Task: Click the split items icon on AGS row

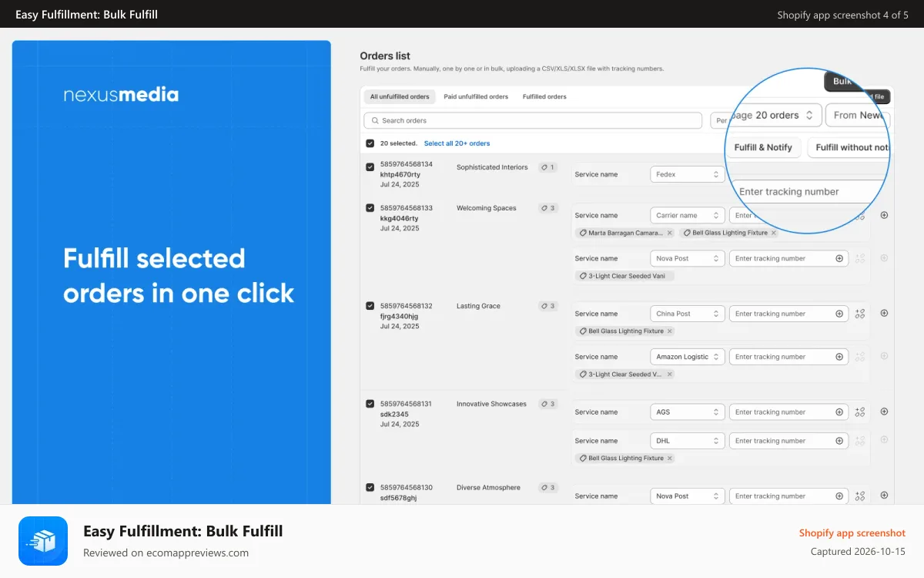Action: pos(860,412)
